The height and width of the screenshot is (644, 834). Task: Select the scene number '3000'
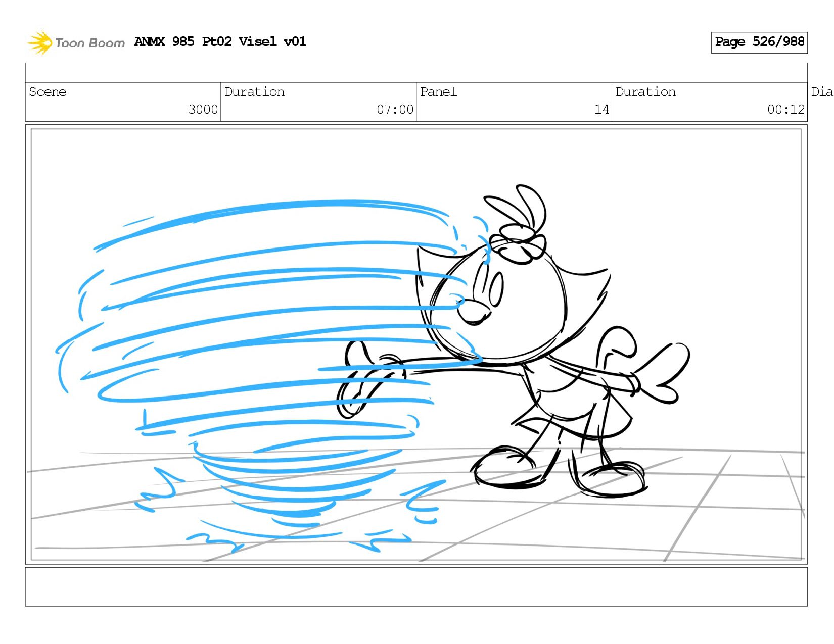(203, 110)
